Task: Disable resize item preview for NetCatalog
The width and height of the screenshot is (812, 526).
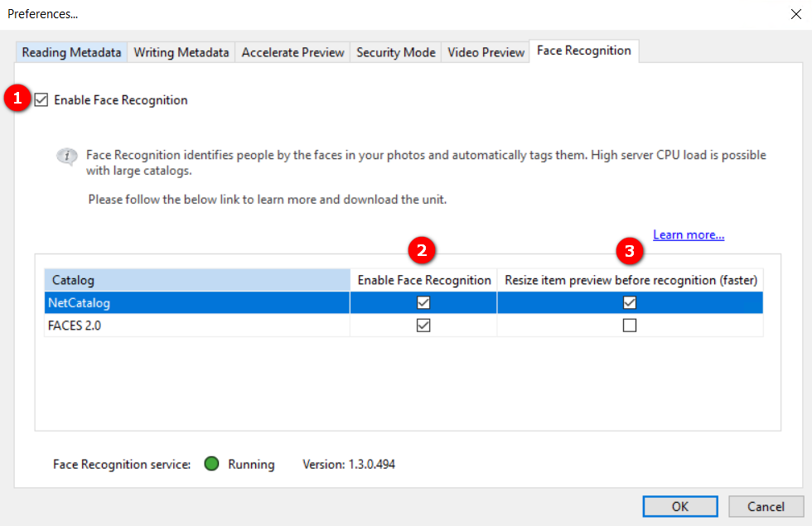Action: [x=630, y=303]
